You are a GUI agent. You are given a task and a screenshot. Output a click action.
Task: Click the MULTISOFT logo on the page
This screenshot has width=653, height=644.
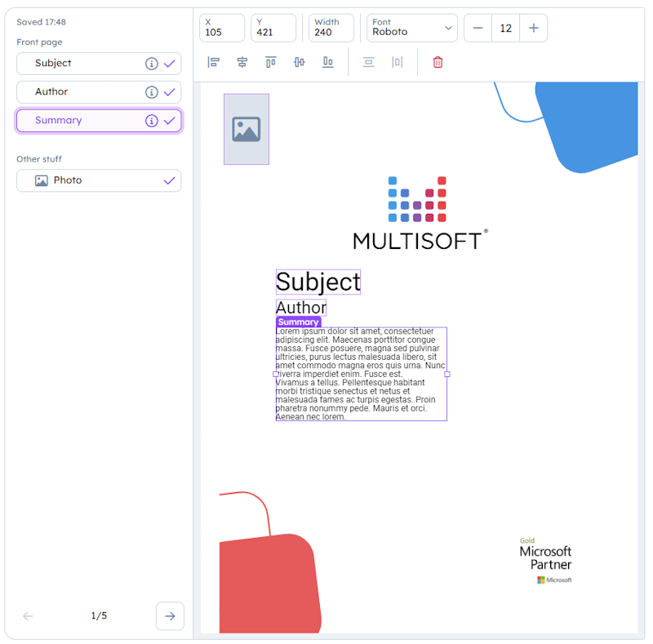[x=420, y=213]
